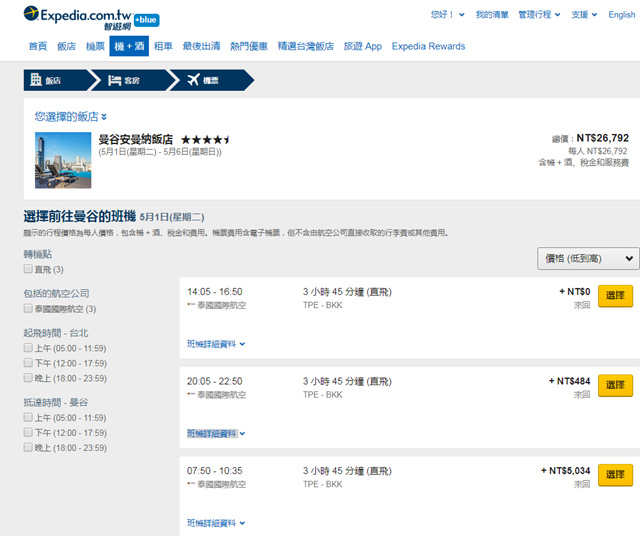Select the 14:05 flight with 選擇 button
This screenshot has height=536, width=640.
[616, 296]
